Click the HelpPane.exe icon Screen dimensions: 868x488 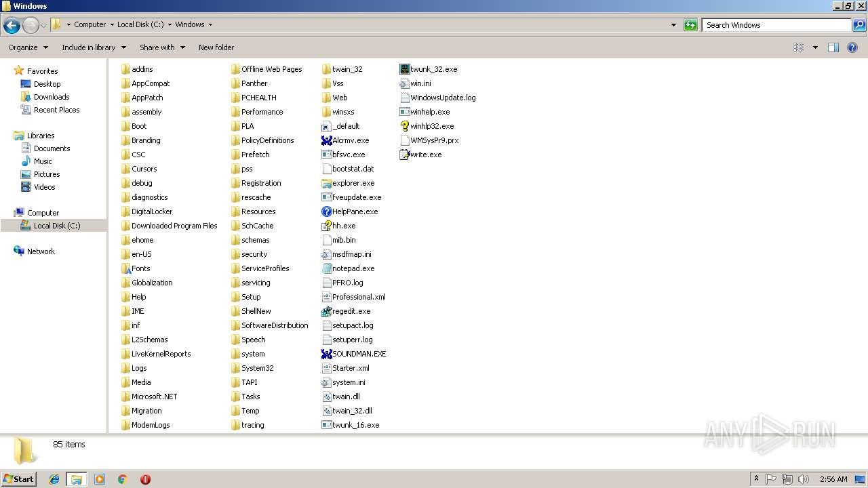pos(327,211)
